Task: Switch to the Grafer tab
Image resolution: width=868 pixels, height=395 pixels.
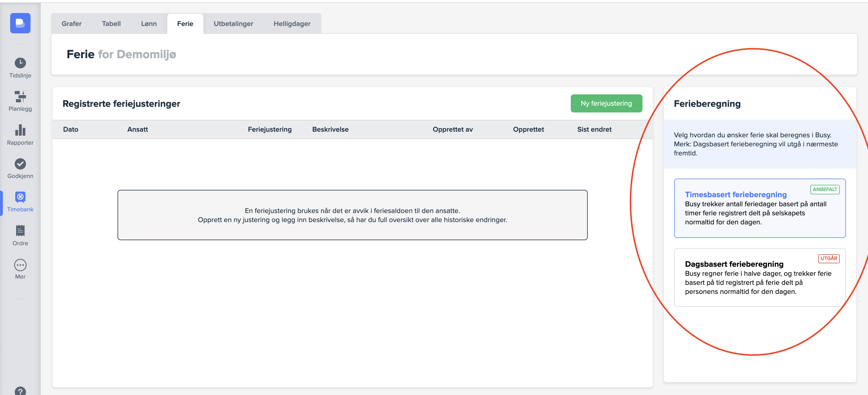Action: pyautogui.click(x=71, y=23)
